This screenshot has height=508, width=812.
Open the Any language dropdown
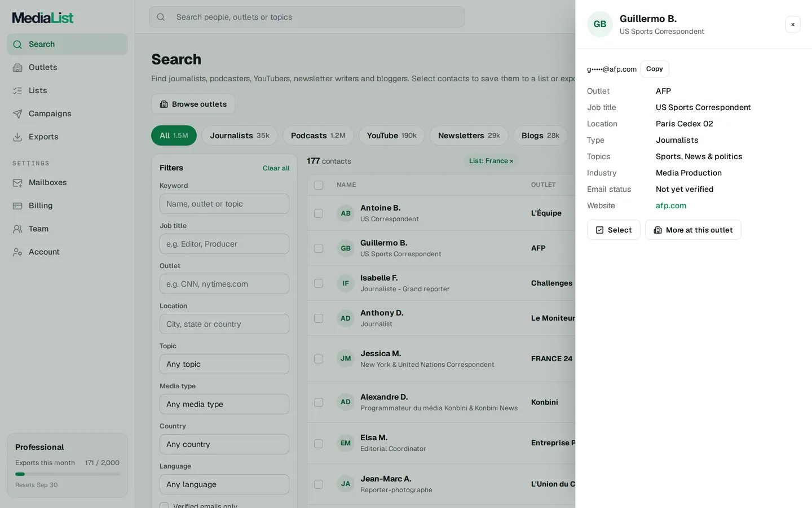[224, 484]
